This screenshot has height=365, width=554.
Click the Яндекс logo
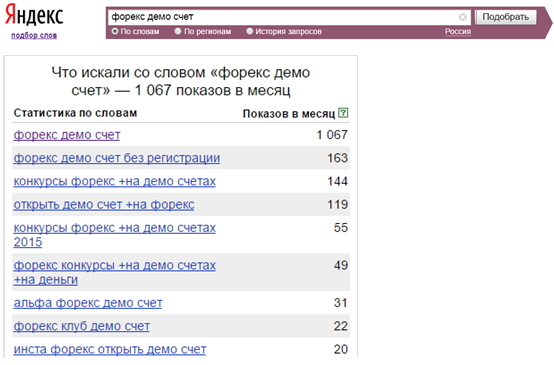point(34,15)
